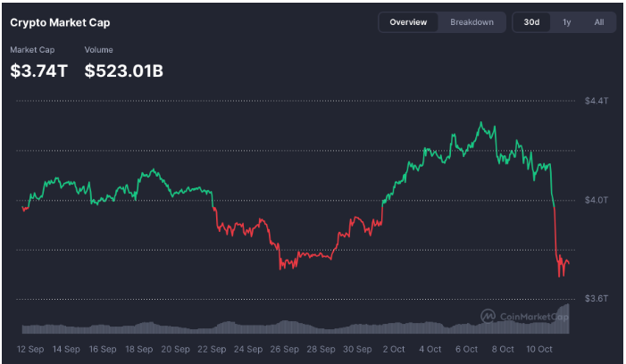Pick the 6 Oct date label
This screenshot has width=626, height=364.
[467, 349]
